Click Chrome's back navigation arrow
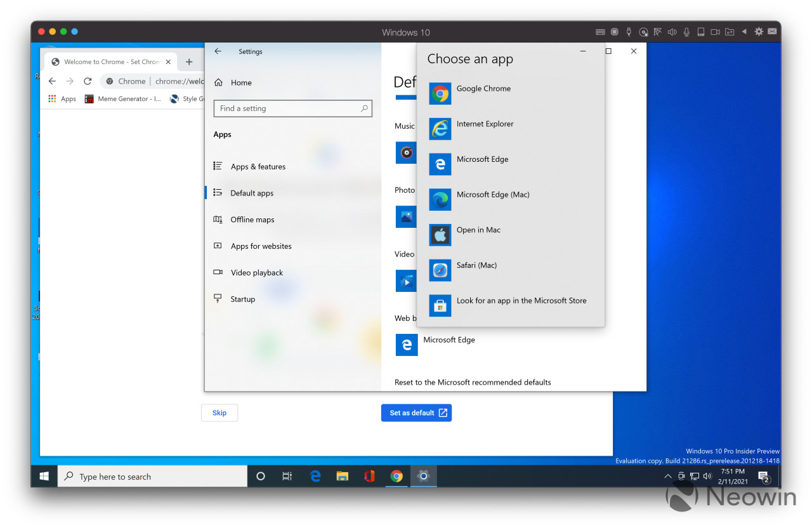The image size is (812, 528). point(53,81)
